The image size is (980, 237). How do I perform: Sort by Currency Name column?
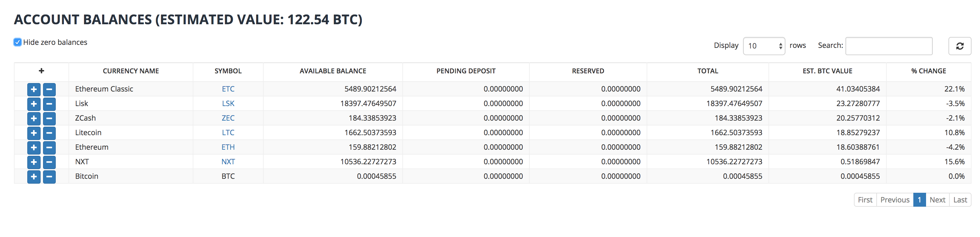click(x=131, y=71)
